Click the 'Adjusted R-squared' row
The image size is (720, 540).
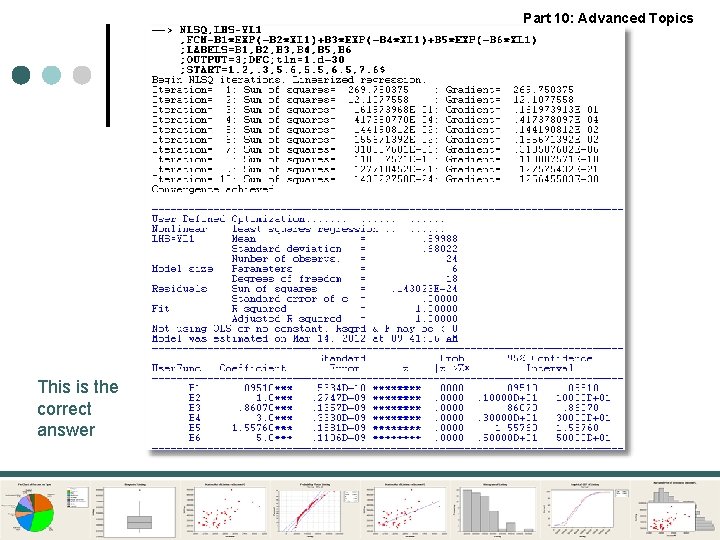pos(344,319)
